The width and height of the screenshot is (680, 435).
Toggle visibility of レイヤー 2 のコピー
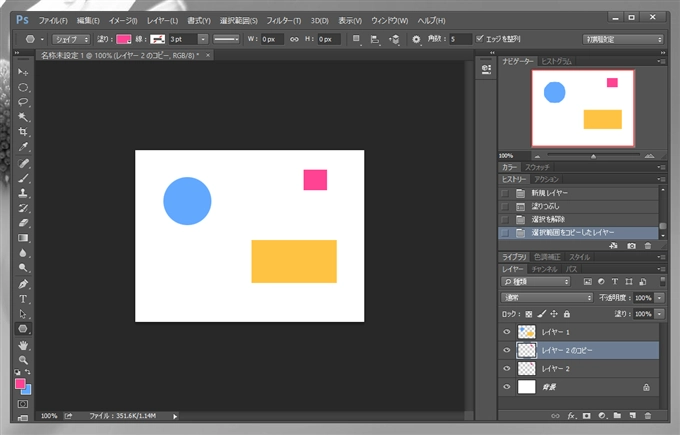click(507, 350)
